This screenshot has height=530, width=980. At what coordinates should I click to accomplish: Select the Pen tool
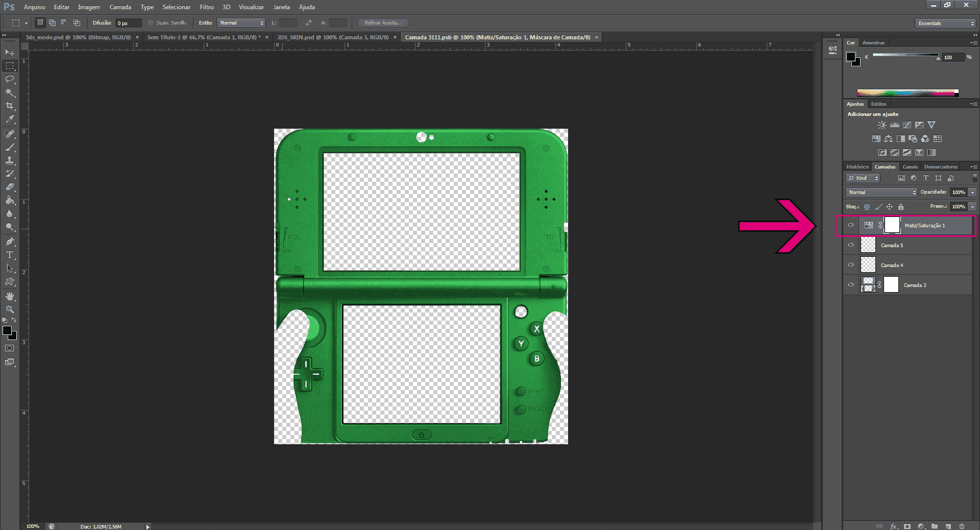(x=10, y=242)
